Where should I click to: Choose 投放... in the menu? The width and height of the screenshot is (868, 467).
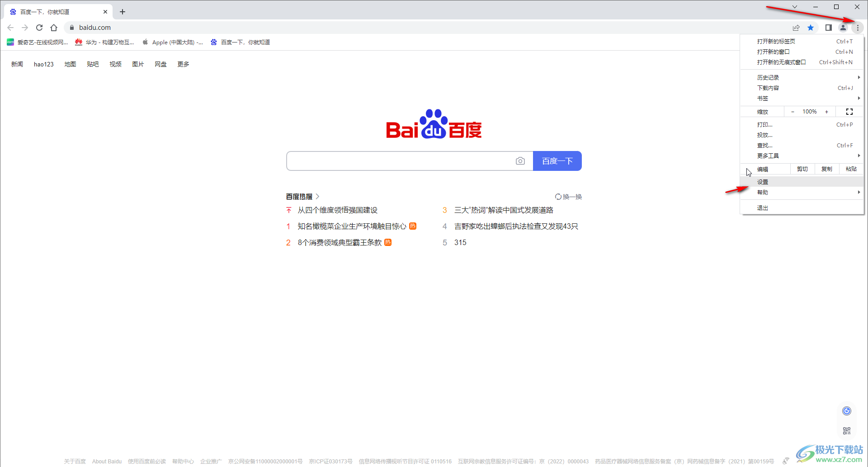pyautogui.click(x=802, y=135)
